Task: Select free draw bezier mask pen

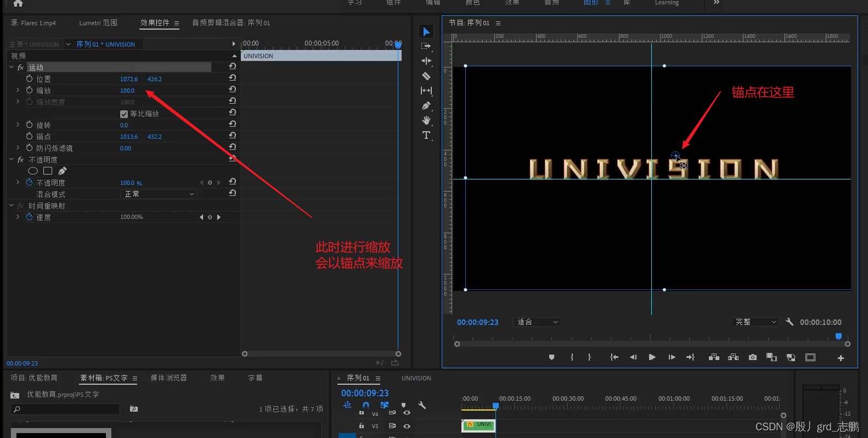Action: coord(63,171)
